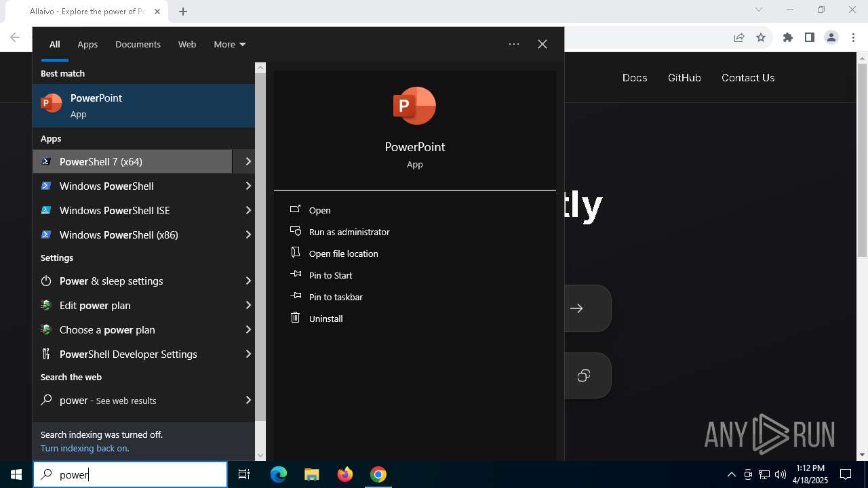Click large PowerPoint logo in preview pane
The image size is (868, 488).
414,106
